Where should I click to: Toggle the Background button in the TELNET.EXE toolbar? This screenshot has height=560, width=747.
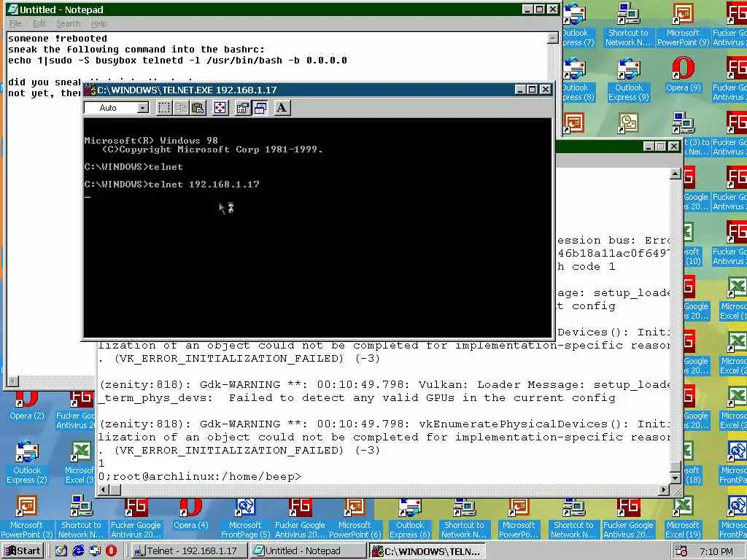point(260,108)
